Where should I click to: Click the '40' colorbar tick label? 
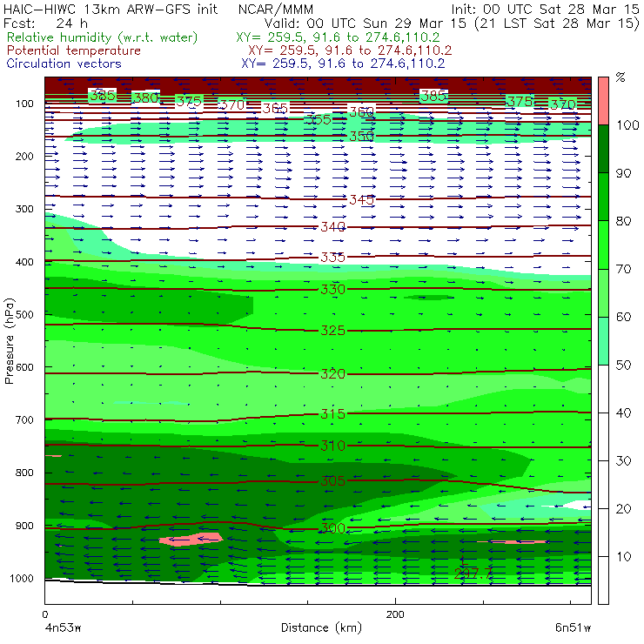click(x=623, y=413)
